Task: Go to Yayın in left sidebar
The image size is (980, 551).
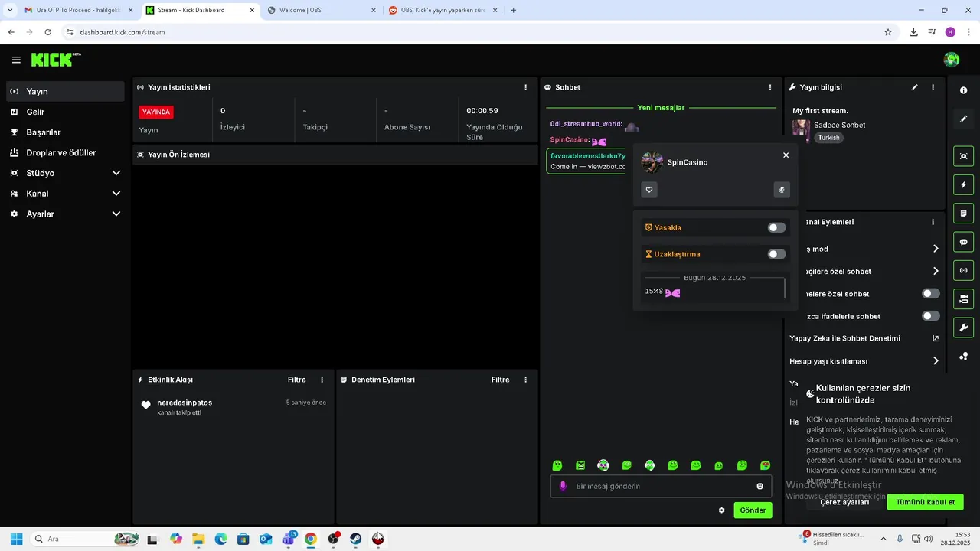Action: tap(65, 91)
